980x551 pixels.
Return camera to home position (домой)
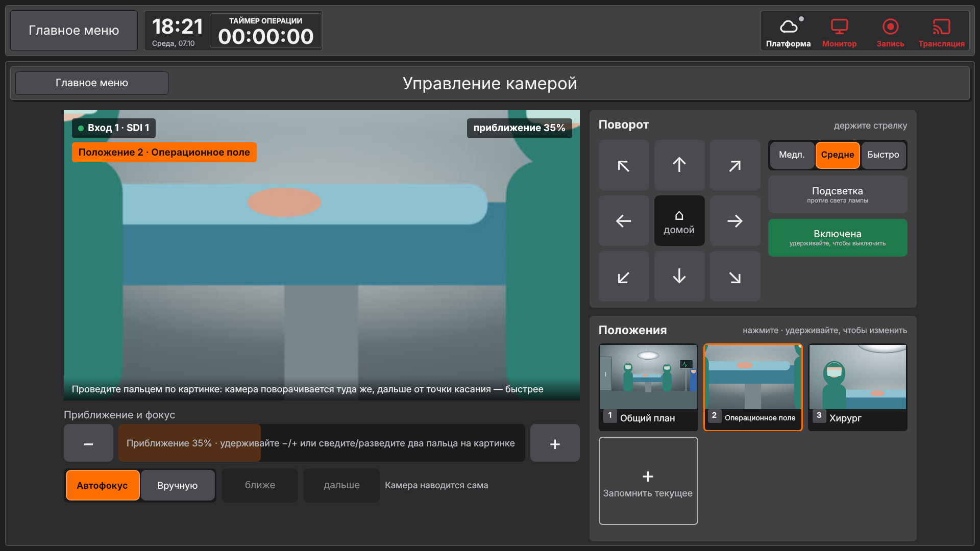679,221
